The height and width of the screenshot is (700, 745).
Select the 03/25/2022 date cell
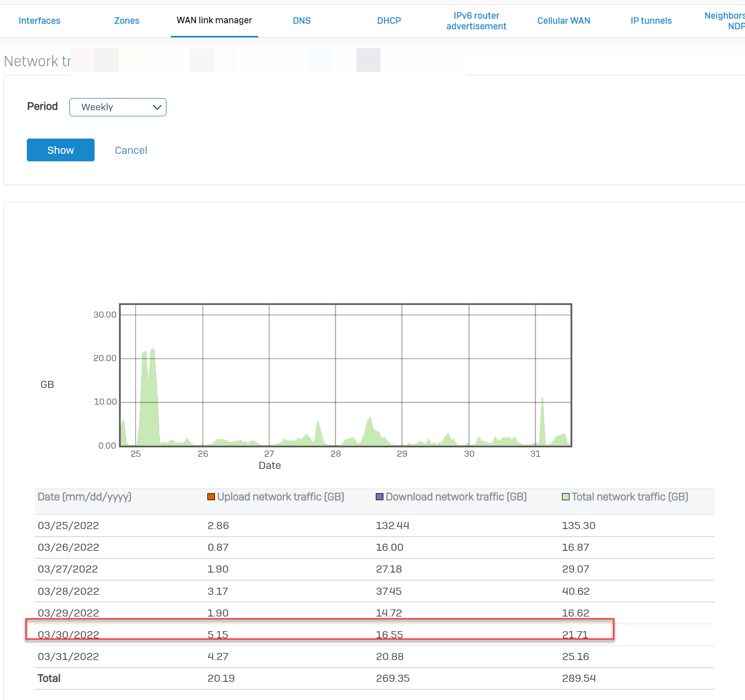(x=68, y=526)
